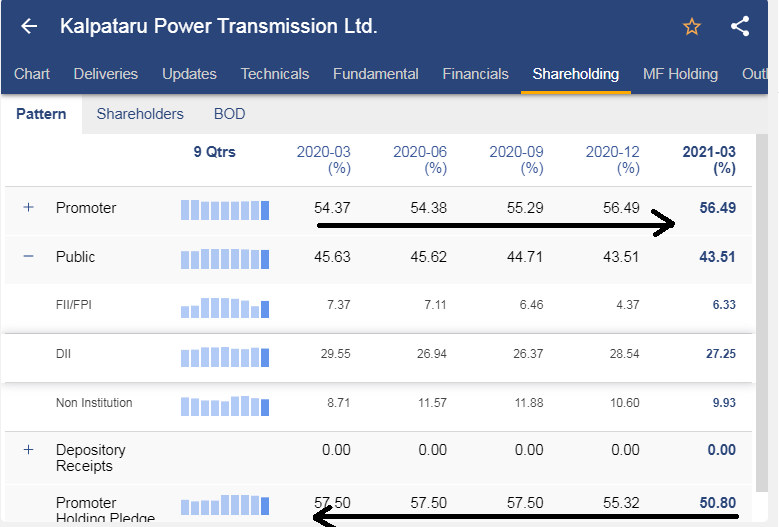Collapse the Public row
Viewport: 779px width, 527px height.
click(28, 256)
